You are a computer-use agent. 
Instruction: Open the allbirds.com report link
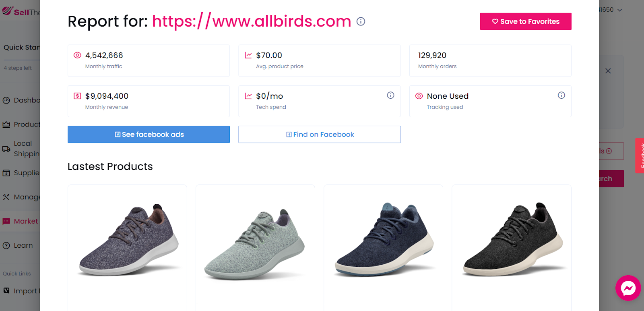(252, 21)
